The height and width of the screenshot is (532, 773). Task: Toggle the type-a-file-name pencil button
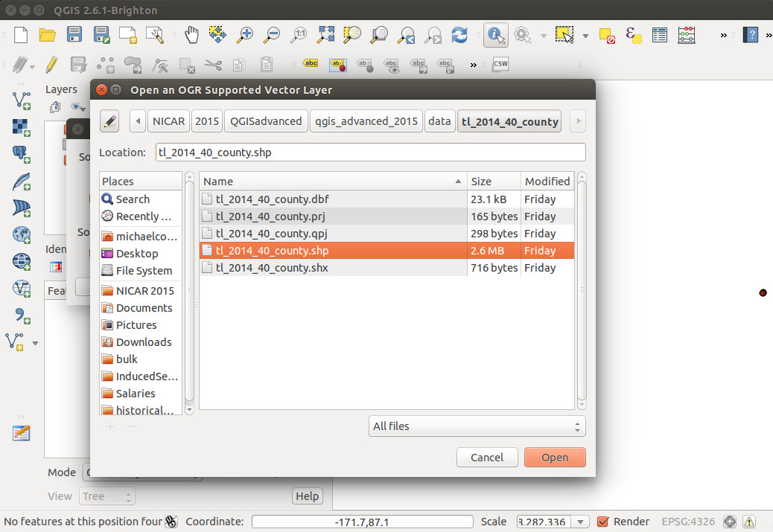110,121
